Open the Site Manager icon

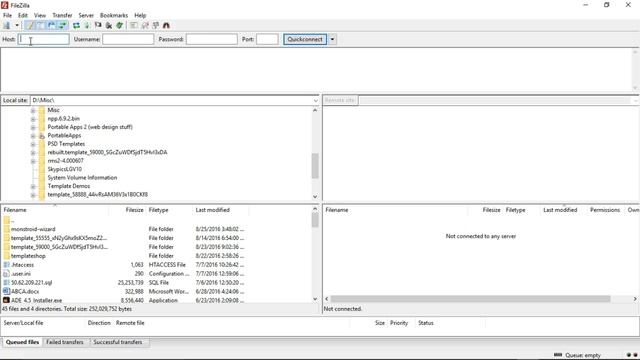(x=7, y=25)
